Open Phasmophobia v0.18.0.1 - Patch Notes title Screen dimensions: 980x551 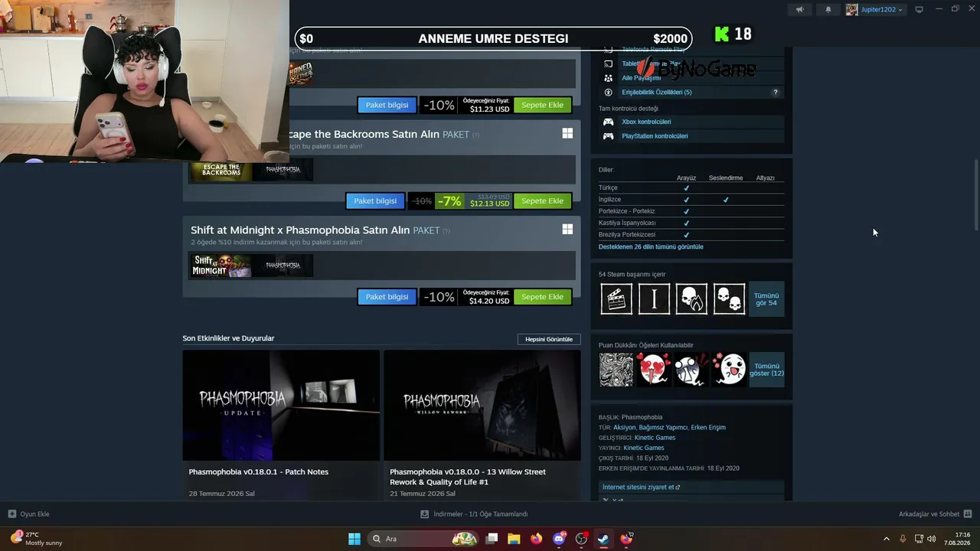259,472
